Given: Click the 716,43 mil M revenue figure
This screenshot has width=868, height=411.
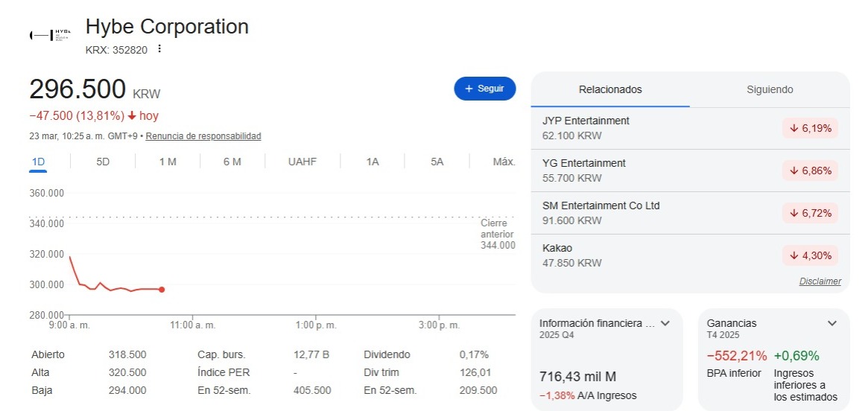Looking at the screenshot, I should (578, 377).
